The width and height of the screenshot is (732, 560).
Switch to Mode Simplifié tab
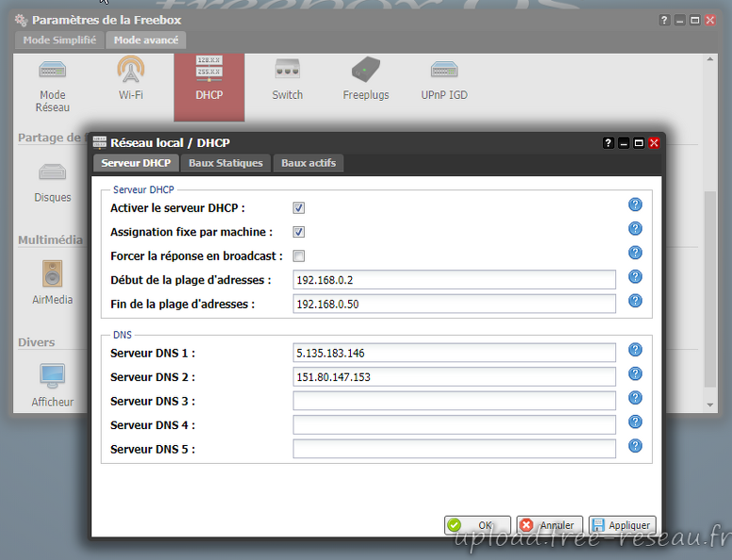coord(59,41)
